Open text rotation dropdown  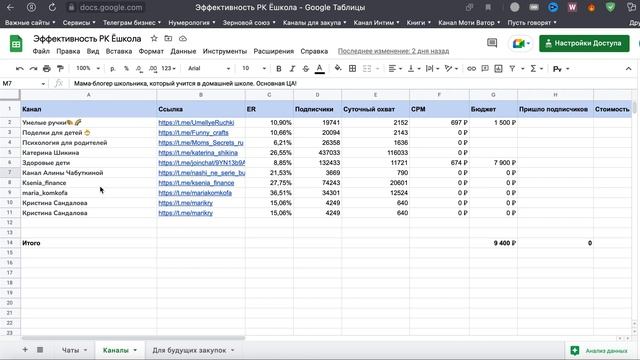tap(451, 69)
